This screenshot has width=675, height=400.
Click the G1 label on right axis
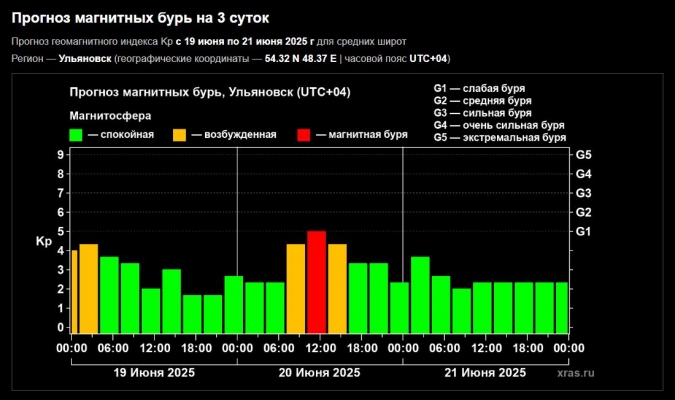pos(585,232)
